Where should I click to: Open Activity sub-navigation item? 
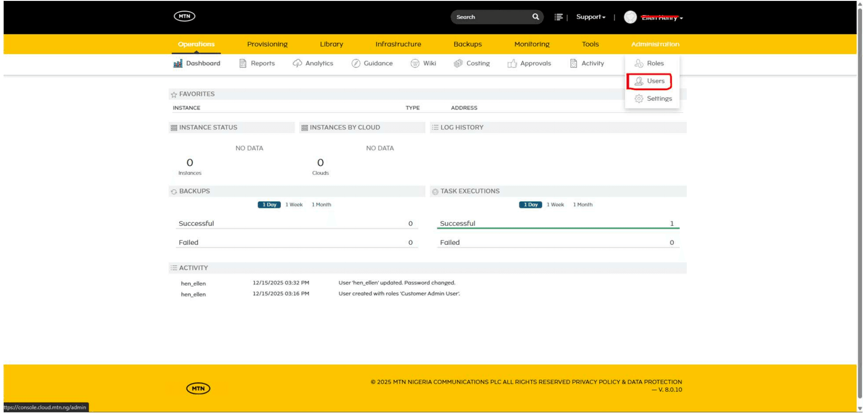pos(587,63)
